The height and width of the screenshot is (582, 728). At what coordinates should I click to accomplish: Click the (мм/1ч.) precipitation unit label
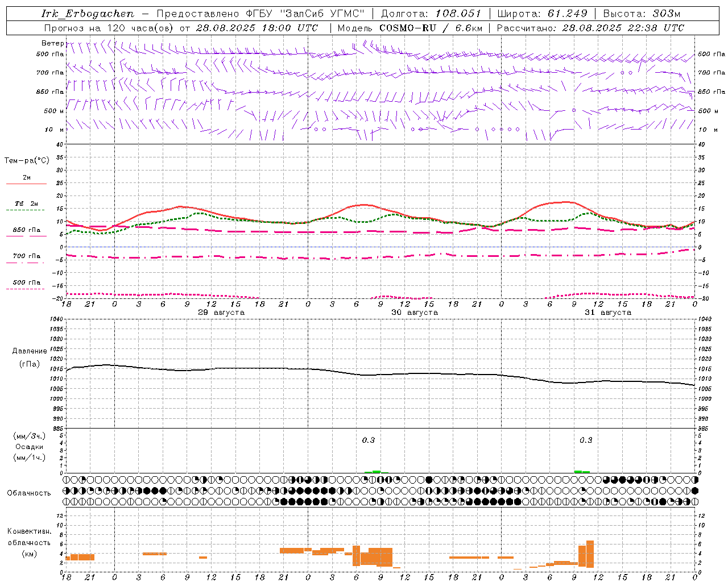(30, 458)
